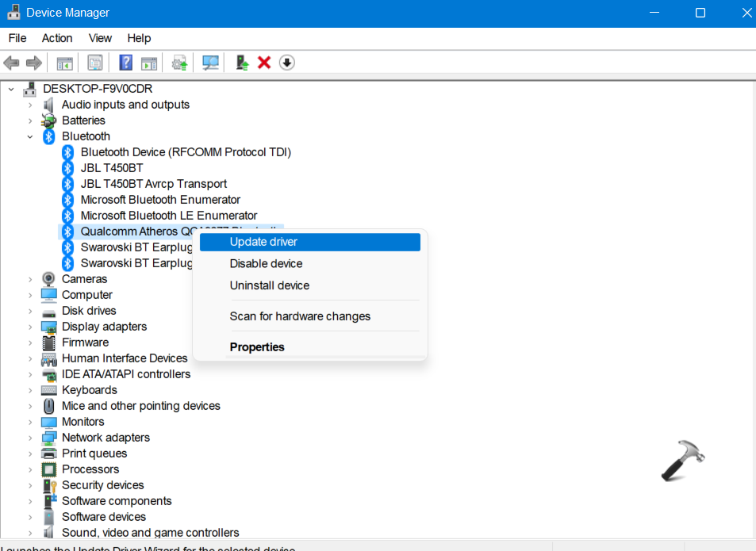Select Disable device in context menu

266,263
